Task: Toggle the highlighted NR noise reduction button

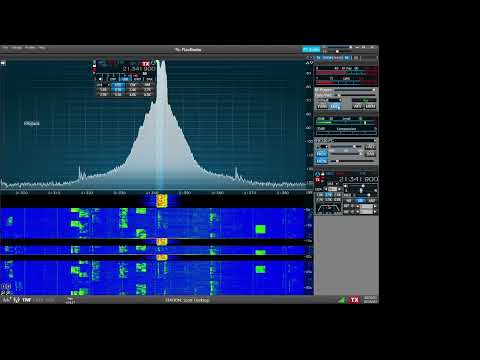Action: [x=360, y=201]
